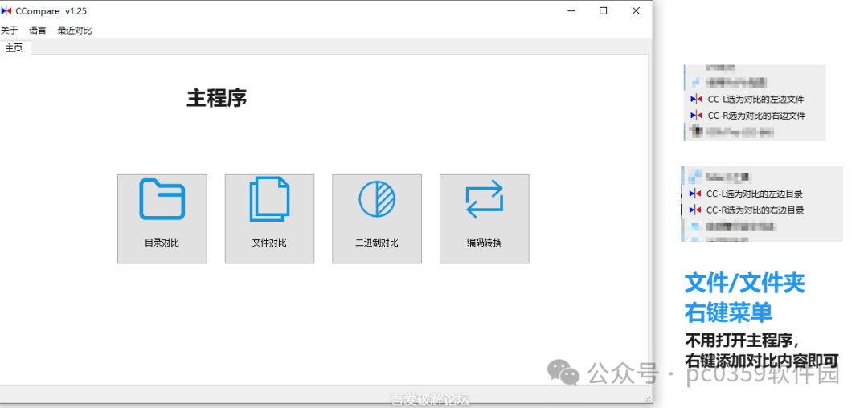Viewport: 868px width, 408px height.
Task: Click the 主程序 heading text
Action: coord(217,98)
